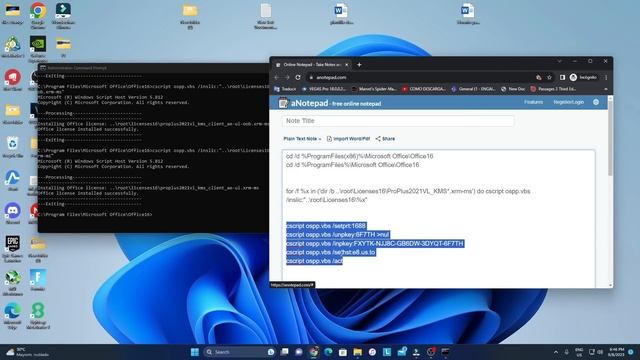The width and height of the screenshot is (640, 360).
Task: Open Google Chrome desktop shortcut
Action: click(38, 16)
